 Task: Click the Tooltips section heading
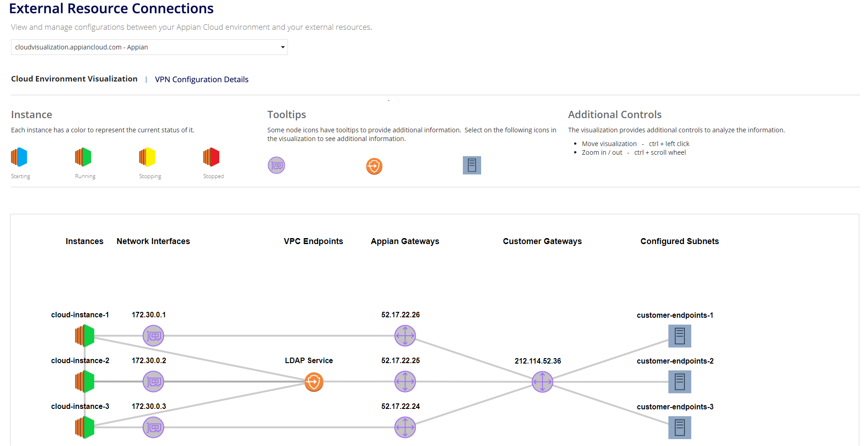(287, 115)
